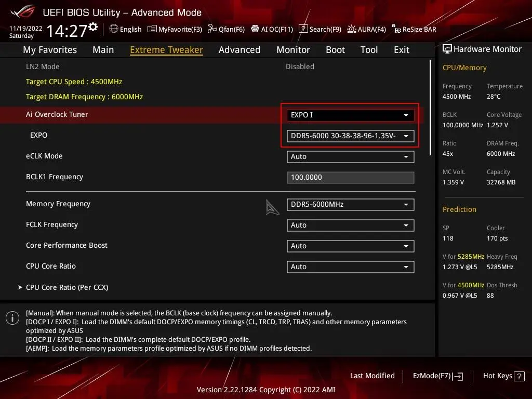Click the English language globe icon
Viewport: 532px width, 399px height.
tap(114, 29)
